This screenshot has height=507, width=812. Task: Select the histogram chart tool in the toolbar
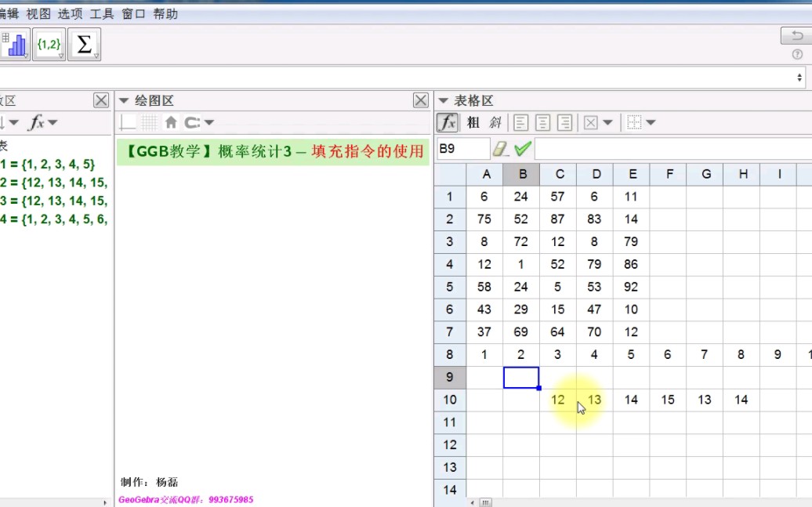click(x=14, y=43)
